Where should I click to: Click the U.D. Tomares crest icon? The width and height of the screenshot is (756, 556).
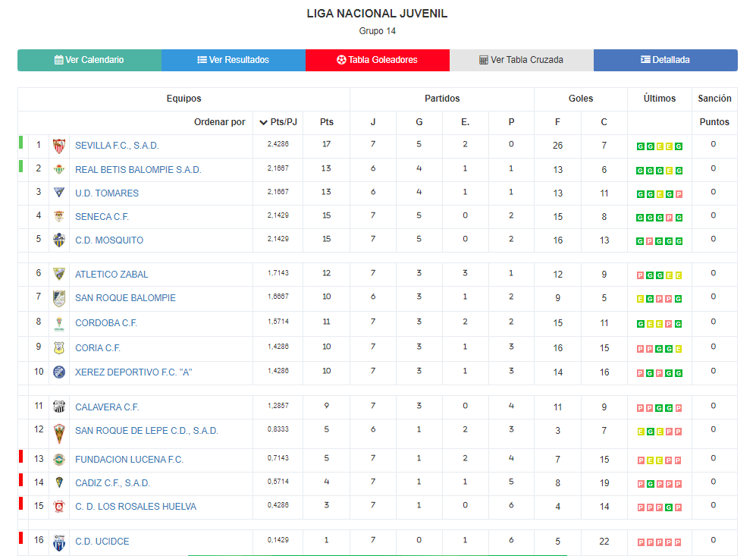tap(59, 193)
